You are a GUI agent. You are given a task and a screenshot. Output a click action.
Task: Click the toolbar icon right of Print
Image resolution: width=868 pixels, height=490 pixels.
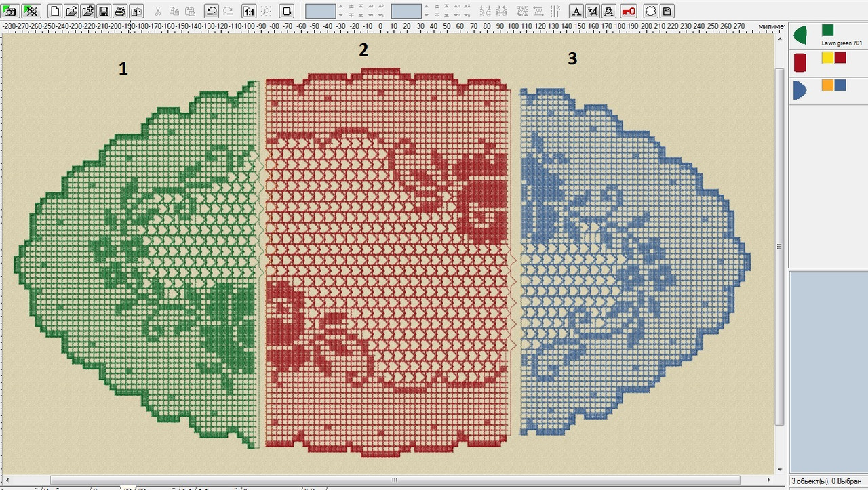click(x=136, y=11)
